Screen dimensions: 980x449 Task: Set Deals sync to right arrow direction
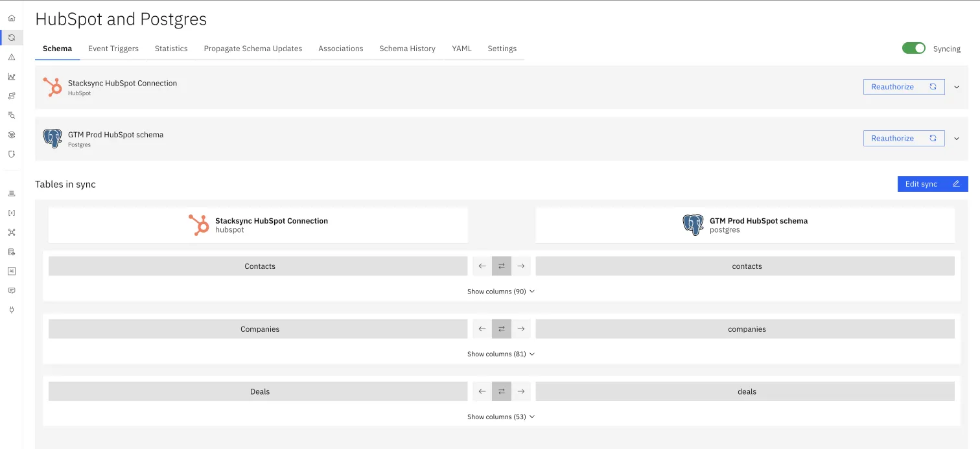coord(521,391)
